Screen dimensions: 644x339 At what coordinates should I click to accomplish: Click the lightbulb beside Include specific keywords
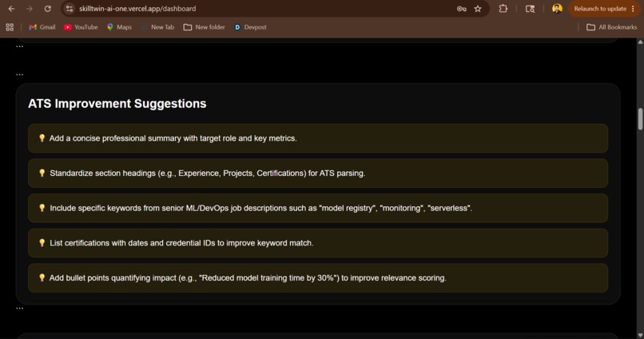[42, 208]
